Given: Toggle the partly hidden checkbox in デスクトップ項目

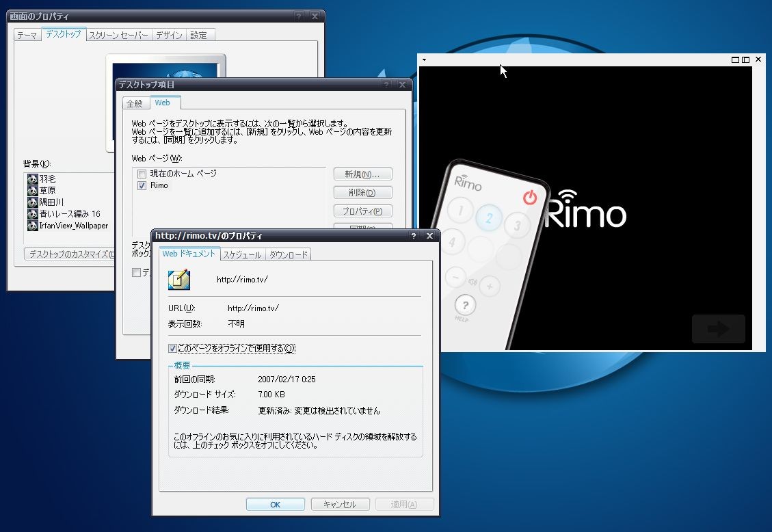Looking at the screenshot, I should click(x=136, y=273).
